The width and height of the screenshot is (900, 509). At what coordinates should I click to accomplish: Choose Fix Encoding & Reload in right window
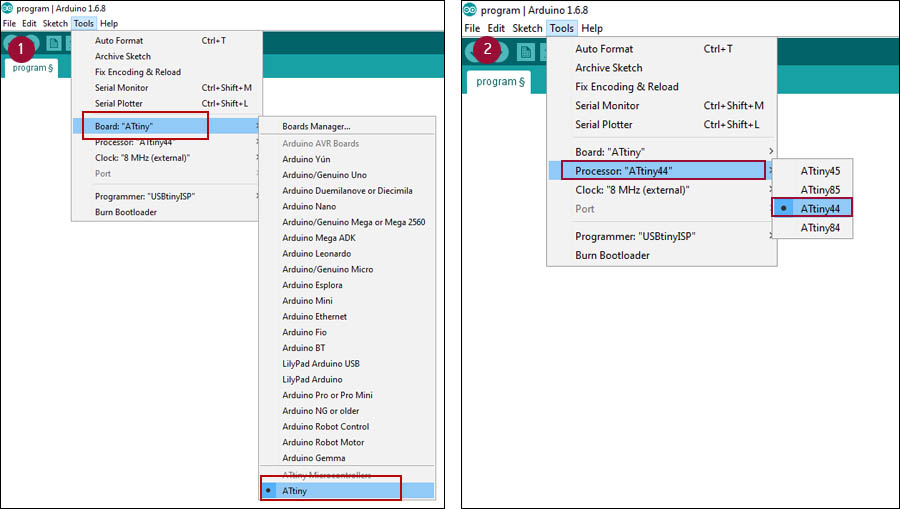[662, 87]
